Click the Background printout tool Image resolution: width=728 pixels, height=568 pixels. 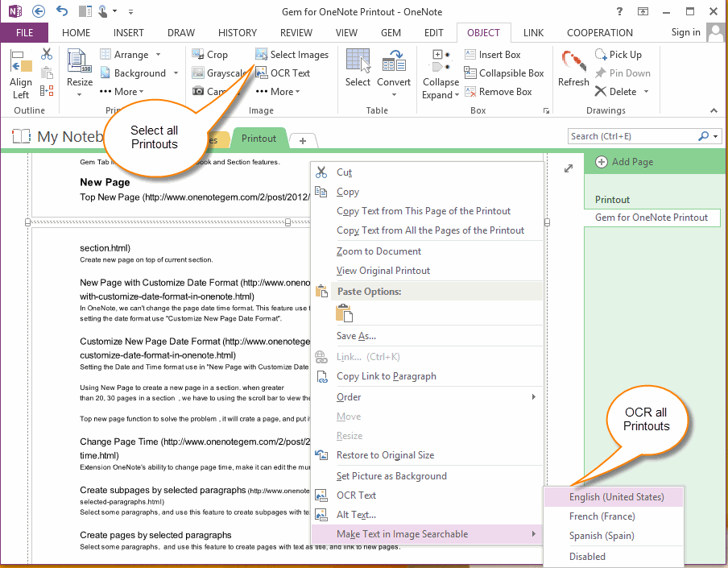133,73
